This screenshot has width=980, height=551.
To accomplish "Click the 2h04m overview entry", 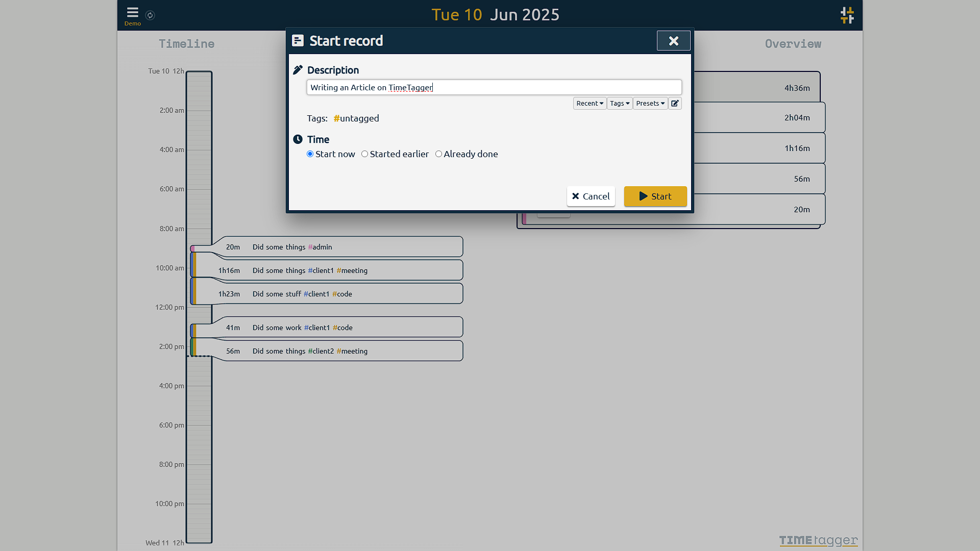I will point(797,118).
